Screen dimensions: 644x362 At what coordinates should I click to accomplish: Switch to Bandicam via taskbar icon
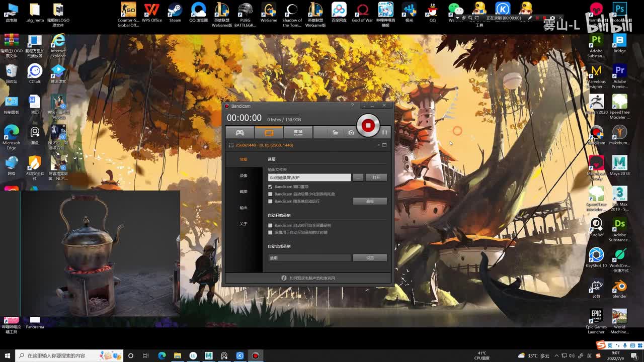[256, 355]
